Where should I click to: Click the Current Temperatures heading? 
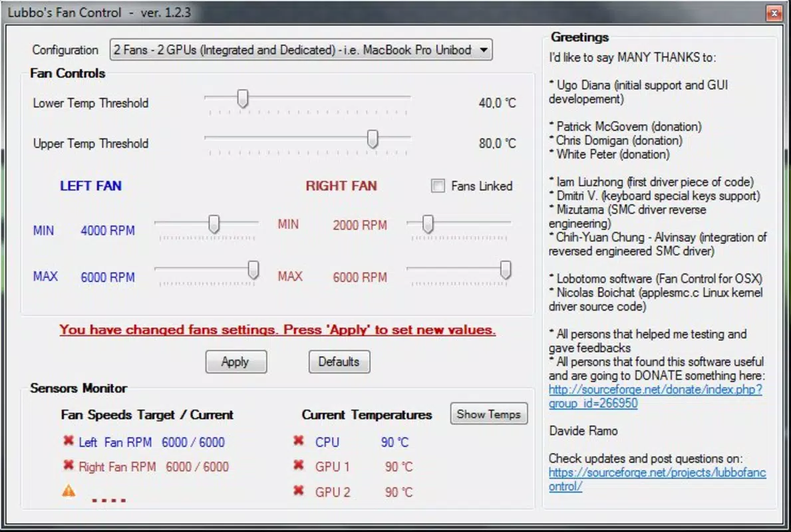click(x=367, y=414)
